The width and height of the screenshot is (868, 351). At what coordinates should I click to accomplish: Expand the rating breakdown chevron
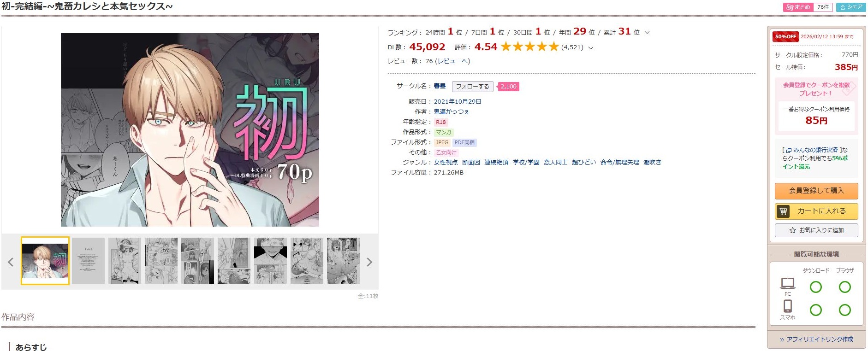[591, 47]
